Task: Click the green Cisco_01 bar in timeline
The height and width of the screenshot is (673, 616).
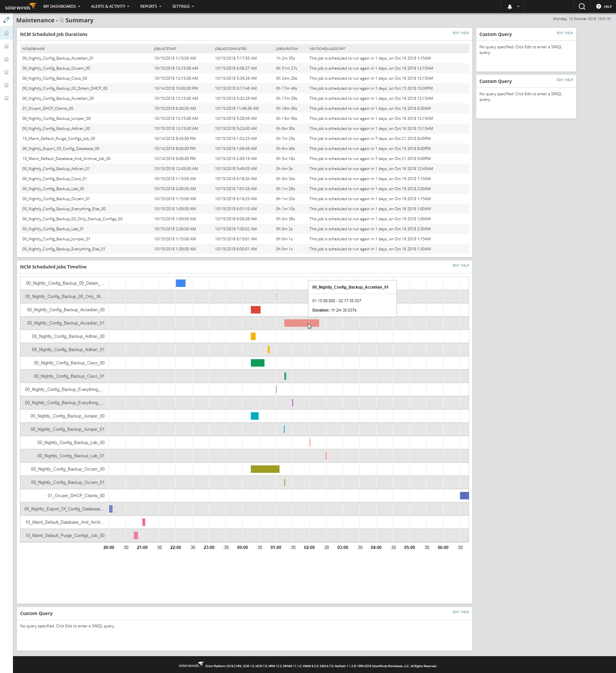Action: tap(285, 376)
